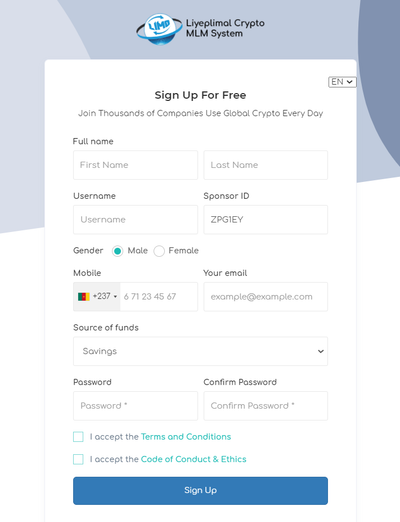Check the Code of Conduct & Ethics checkbox

(78, 459)
